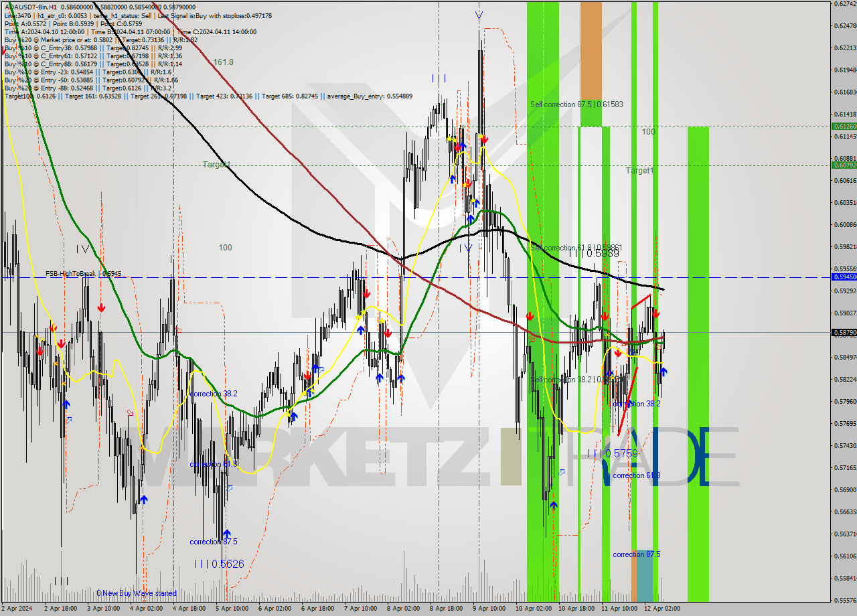Click the 0.56900 price axis label
857x616 pixels.
845,490
